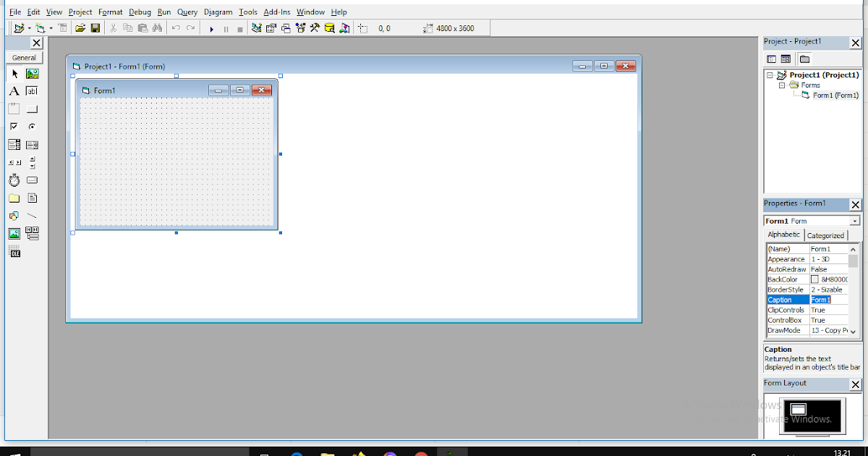The width and height of the screenshot is (868, 456).
Task: Switch to the Categorized properties tab
Action: [x=825, y=235]
